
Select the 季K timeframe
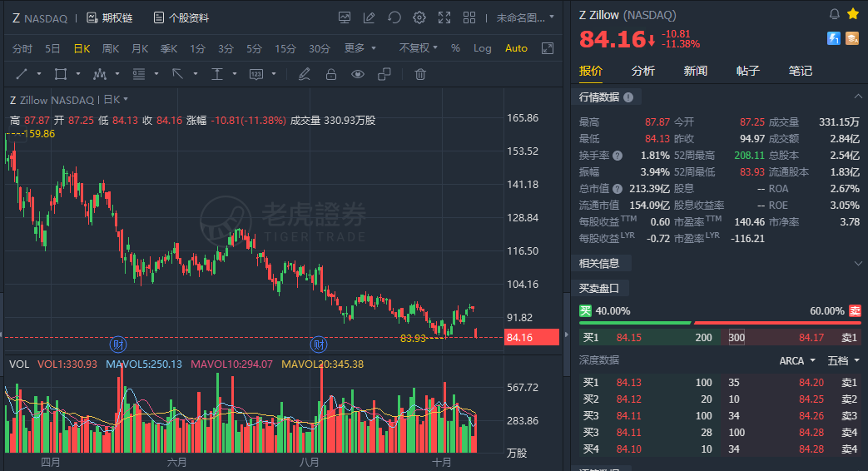pyautogui.click(x=169, y=49)
